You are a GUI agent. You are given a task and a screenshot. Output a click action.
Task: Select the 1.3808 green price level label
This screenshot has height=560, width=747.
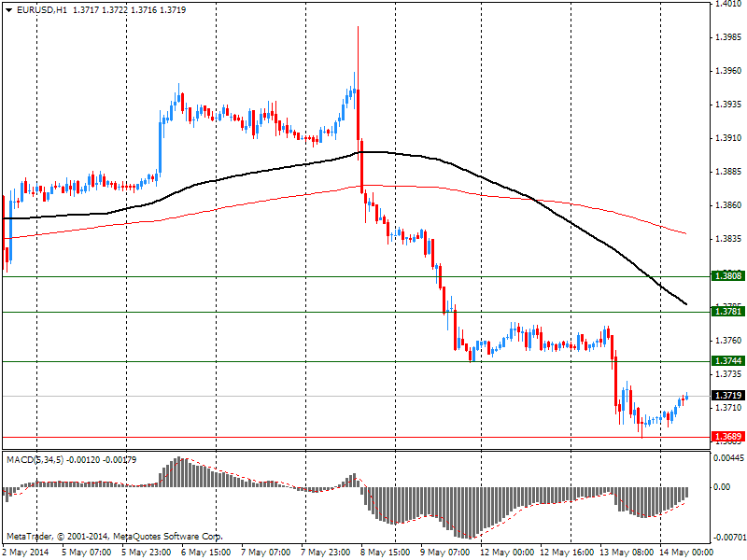pos(728,275)
